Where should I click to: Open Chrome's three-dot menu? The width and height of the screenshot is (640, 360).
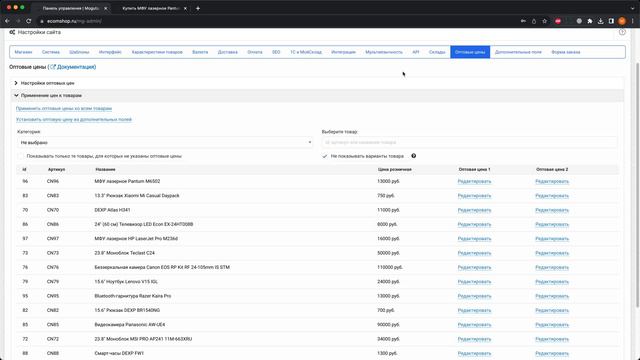tap(633, 21)
